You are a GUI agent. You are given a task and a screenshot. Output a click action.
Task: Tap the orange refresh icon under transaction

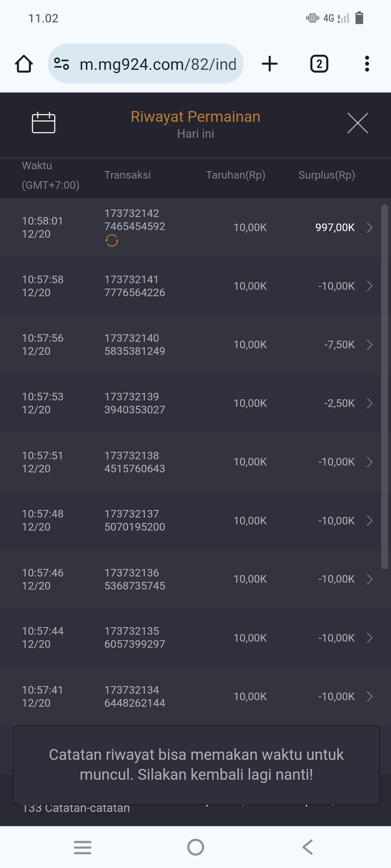click(112, 241)
